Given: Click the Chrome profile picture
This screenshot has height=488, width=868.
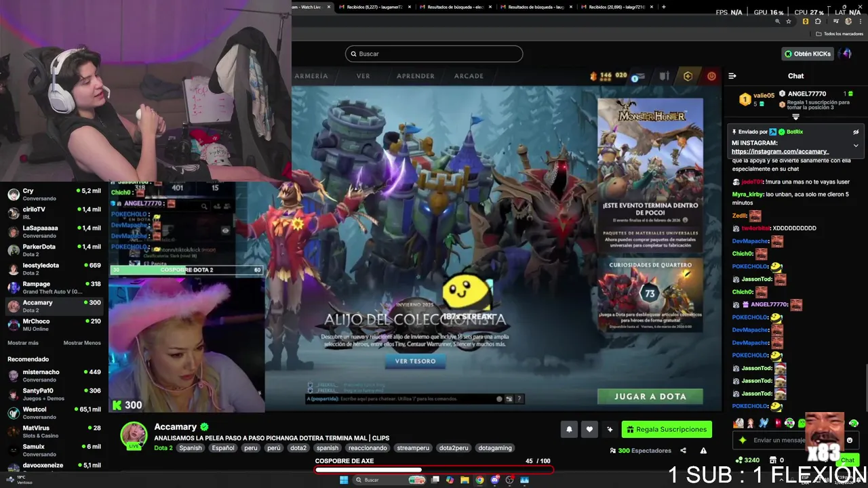Looking at the screenshot, I should pyautogui.click(x=848, y=22).
